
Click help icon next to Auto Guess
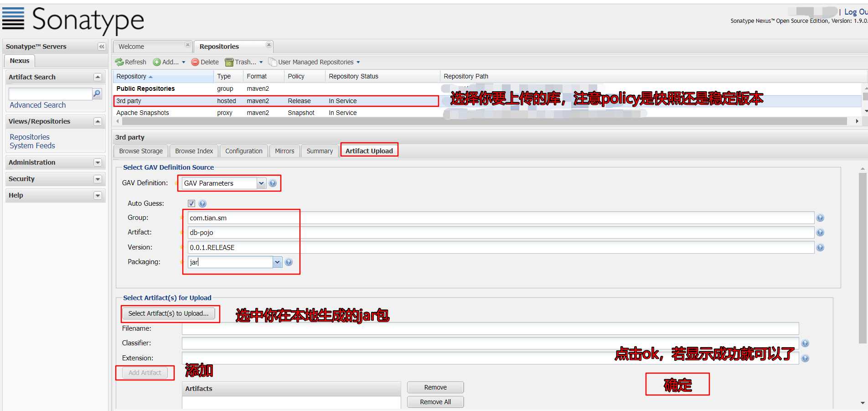(202, 203)
